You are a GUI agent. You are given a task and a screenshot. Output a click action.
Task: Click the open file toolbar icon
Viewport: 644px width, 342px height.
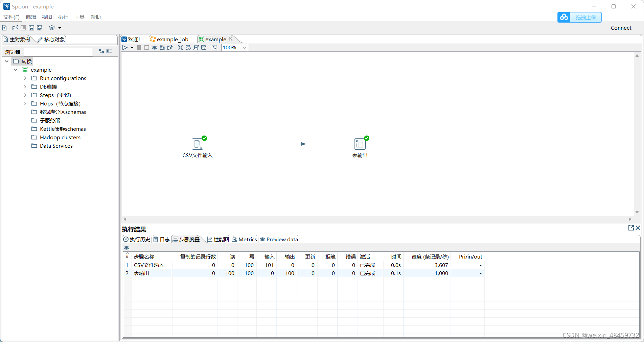(15, 28)
